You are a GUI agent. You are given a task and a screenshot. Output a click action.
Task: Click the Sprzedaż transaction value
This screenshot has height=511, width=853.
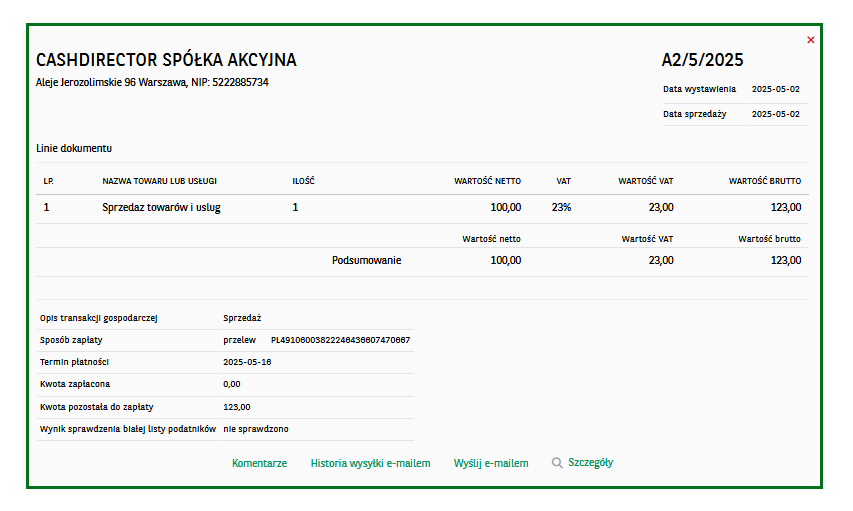242,318
